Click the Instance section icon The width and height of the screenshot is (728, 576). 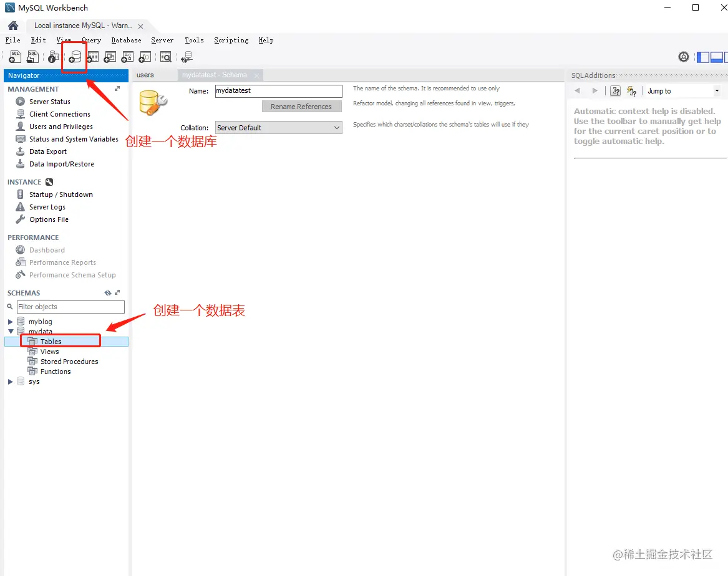tap(49, 182)
